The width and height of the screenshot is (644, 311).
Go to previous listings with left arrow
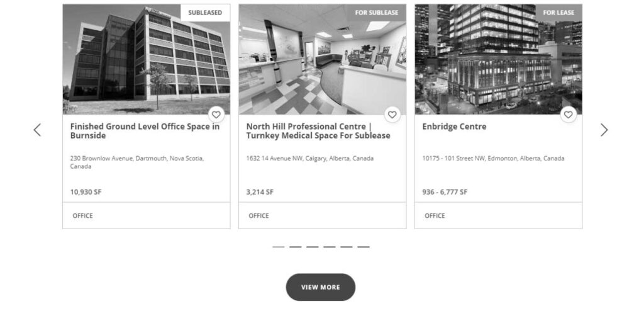pyautogui.click(x=37, y=130)
